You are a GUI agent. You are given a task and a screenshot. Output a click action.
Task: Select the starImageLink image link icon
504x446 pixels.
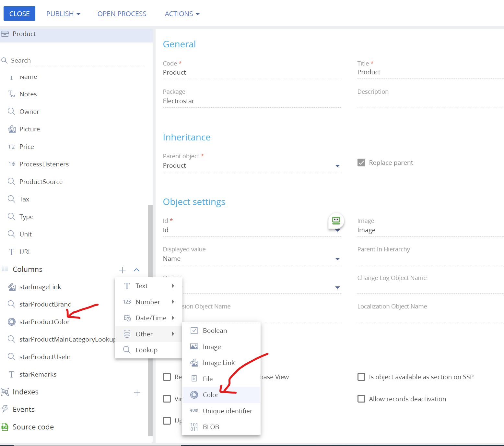12,286
